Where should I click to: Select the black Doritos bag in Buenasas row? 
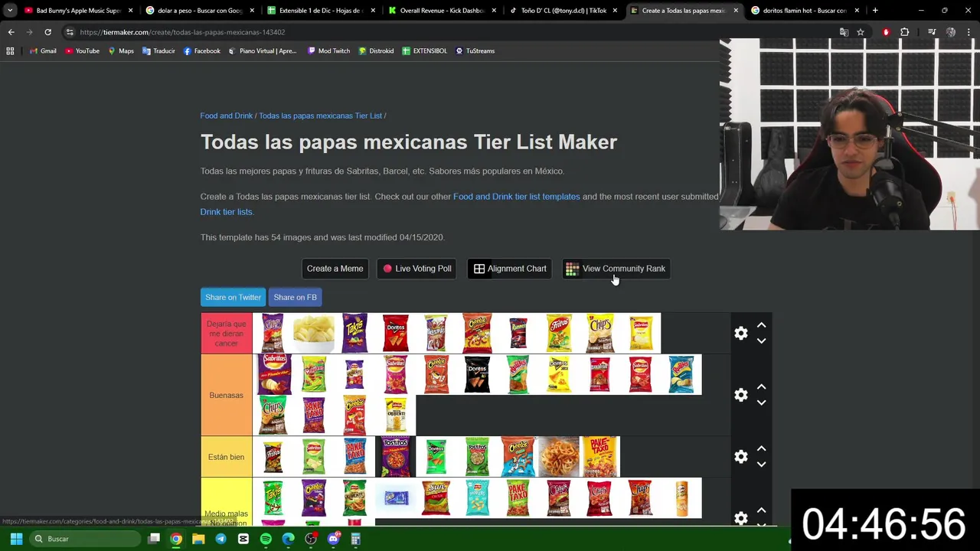pos(477,374)
